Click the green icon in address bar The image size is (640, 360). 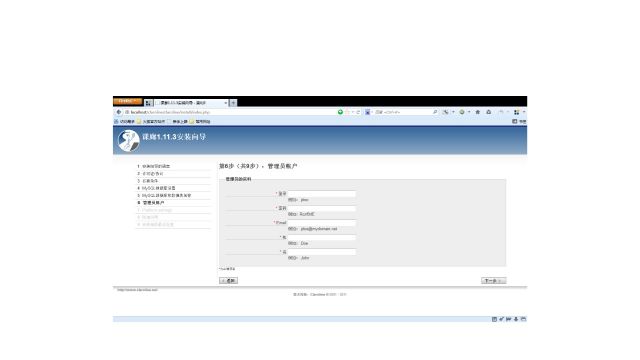340,112
